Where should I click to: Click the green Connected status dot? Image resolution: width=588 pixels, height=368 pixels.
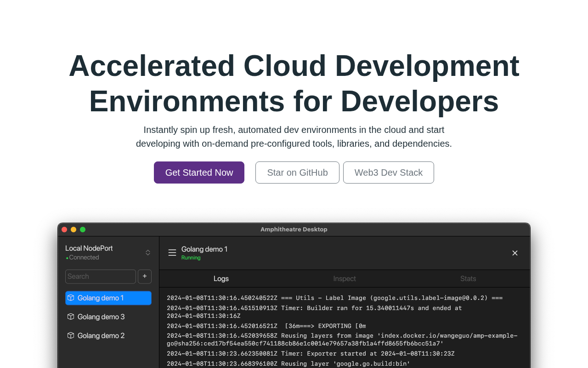click(67, 258)
